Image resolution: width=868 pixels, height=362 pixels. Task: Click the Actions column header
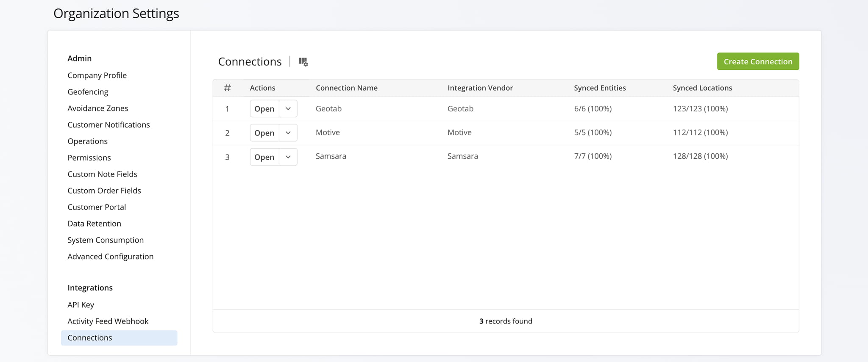pyautogui.click(x=262, y=88)
